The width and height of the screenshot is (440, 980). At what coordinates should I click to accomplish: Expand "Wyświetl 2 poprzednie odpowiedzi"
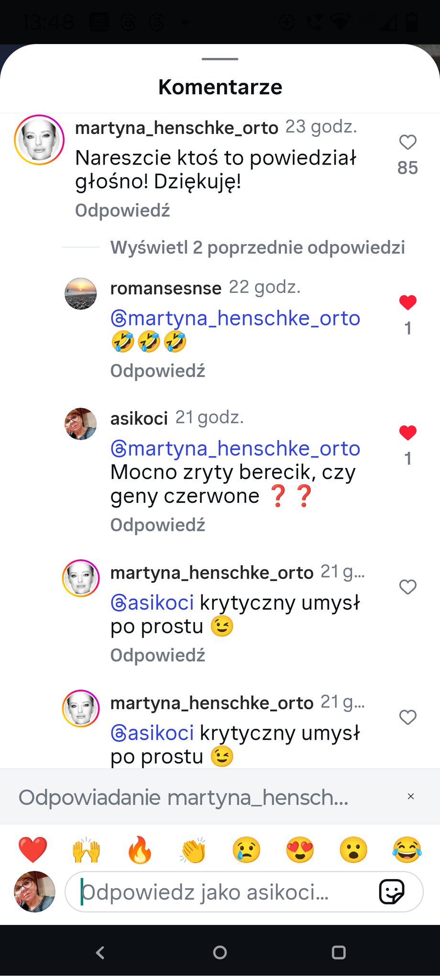[x=257, y=247]
